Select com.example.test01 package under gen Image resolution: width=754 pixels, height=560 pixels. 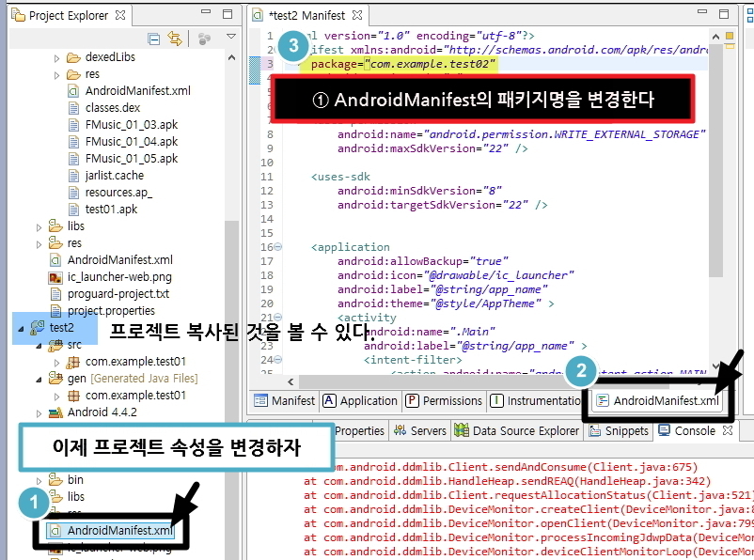pyautogui.click(x=135, y=396)
